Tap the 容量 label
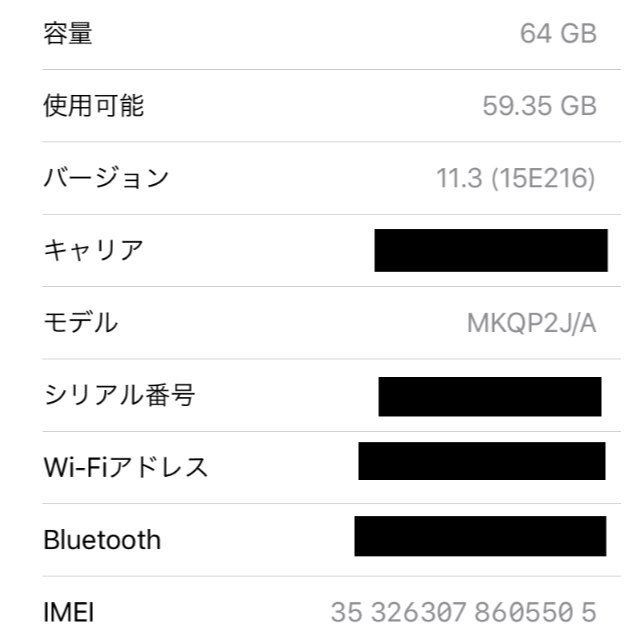 [x=68, y=33]
